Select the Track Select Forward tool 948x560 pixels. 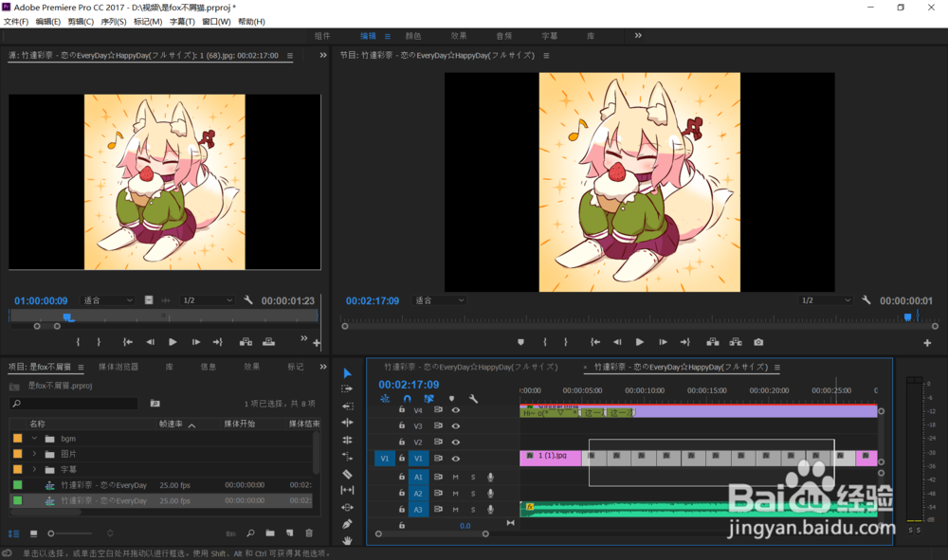coord(347,389)
